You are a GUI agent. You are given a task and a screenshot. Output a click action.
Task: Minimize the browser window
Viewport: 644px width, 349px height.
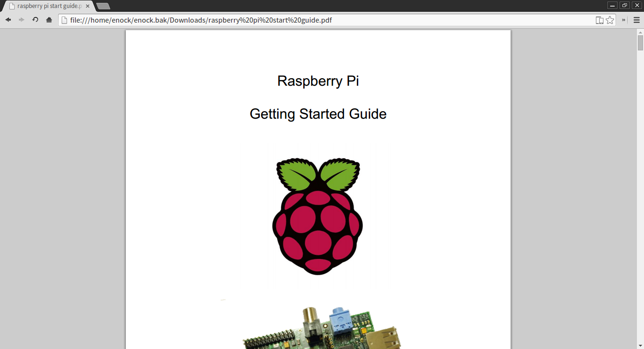612,5
